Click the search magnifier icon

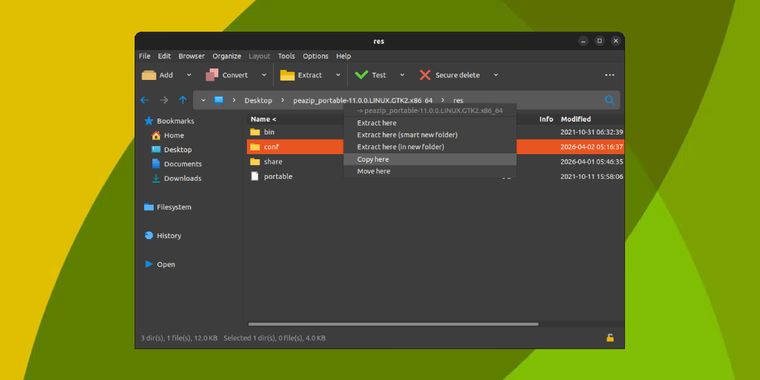point(610,100)
